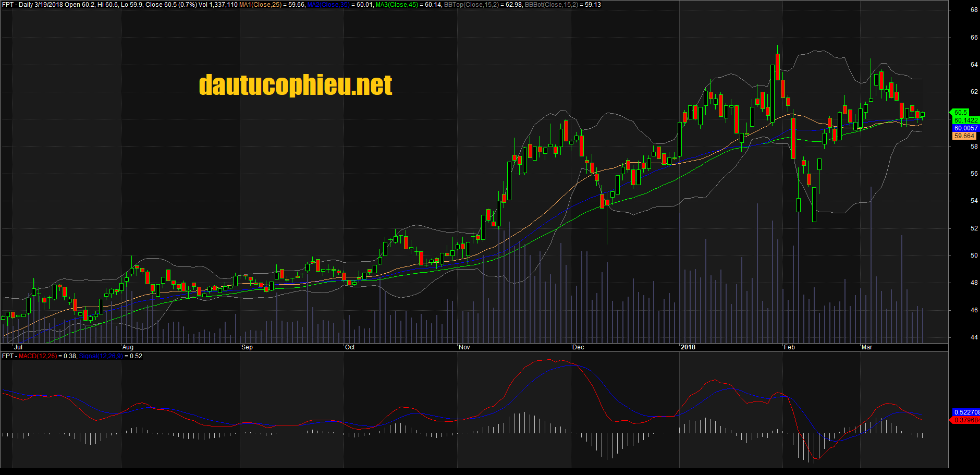Screen dimensions: 980x475
Task: Click the 68 label on price axis
Action: pyautogui.click(x=974, y=10)
